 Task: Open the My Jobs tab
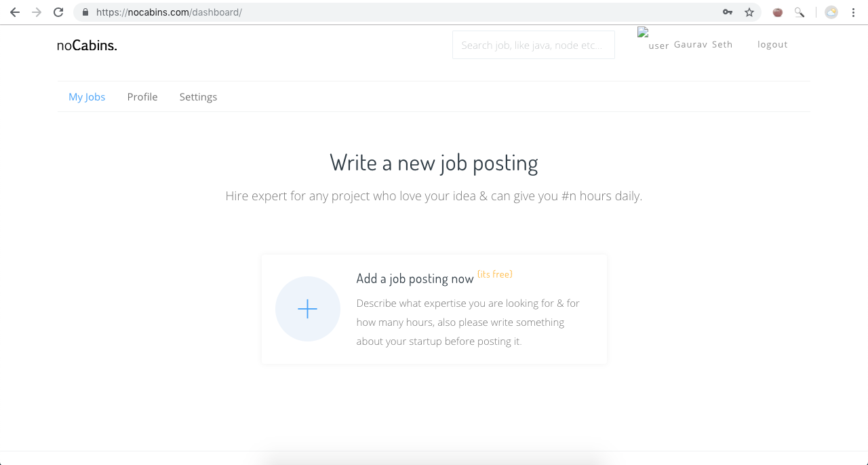[x=87, y=97]
